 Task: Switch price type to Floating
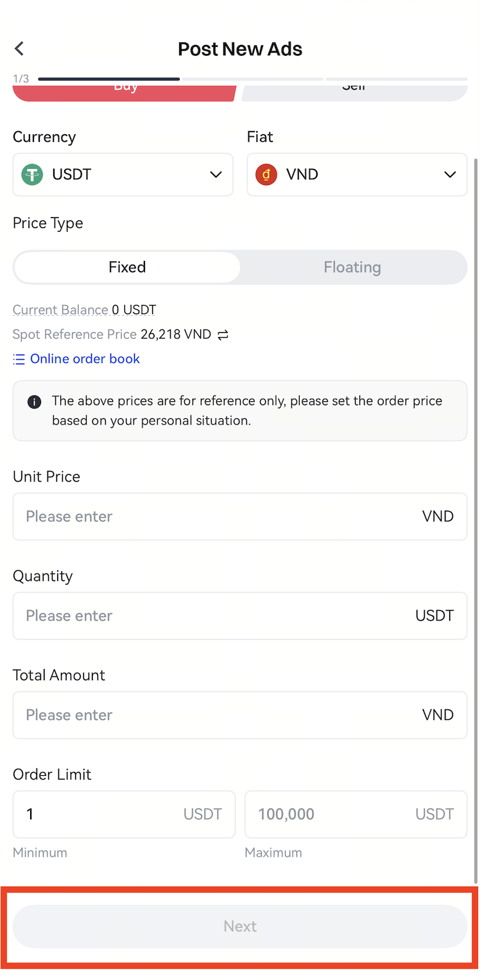(352, 267)
